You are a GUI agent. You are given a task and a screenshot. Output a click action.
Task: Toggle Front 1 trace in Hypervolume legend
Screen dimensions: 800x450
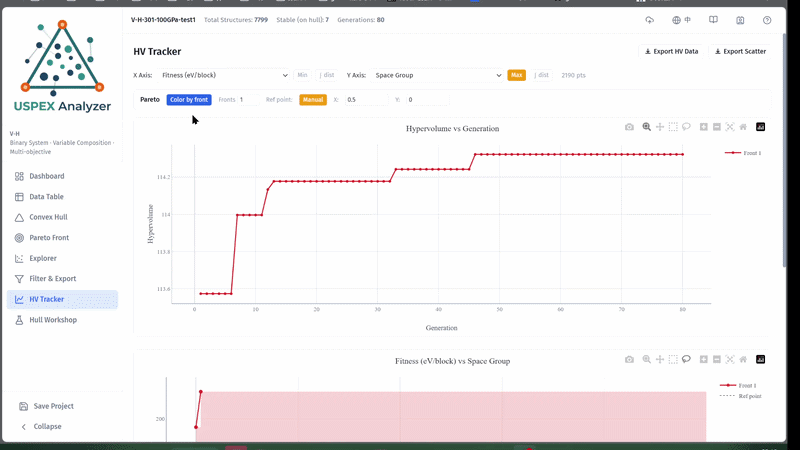click(743, 153)
